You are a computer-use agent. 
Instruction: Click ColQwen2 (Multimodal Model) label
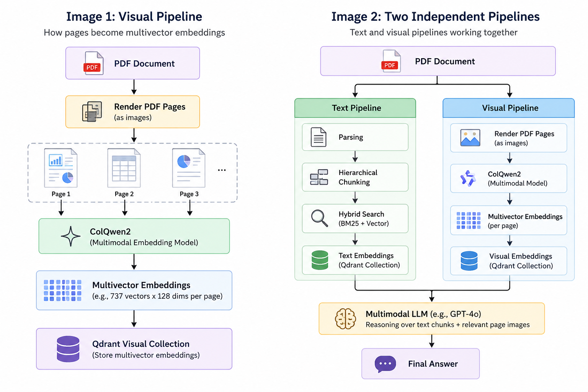coord(518,178)
